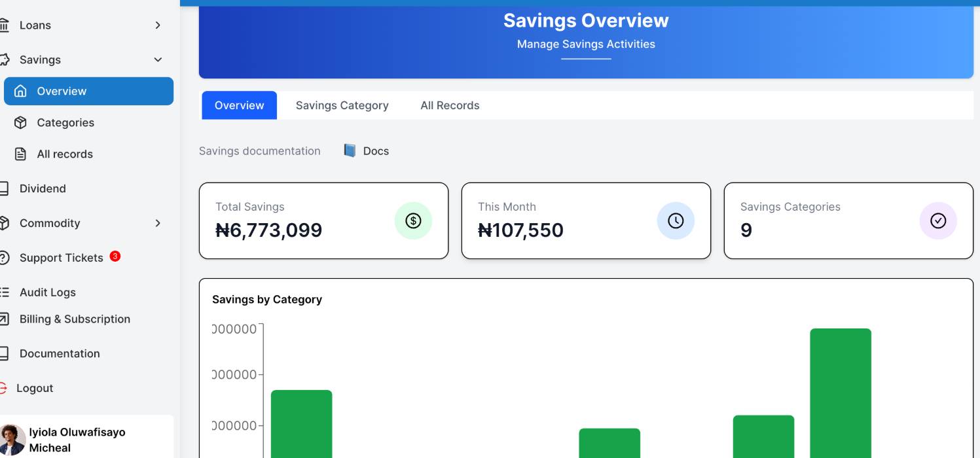Open the Docs link
Viewport: 980px width, 458px height.
(376, 151)
